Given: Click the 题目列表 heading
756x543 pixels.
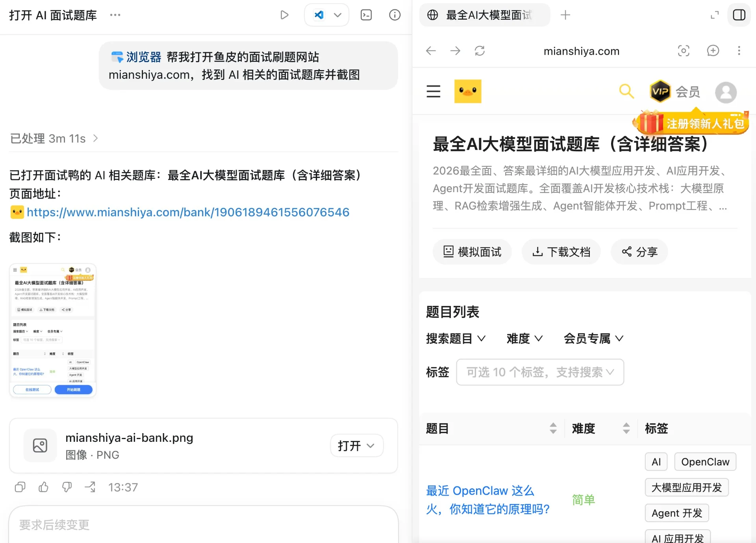Looking at the screenshot, I should pos(452,312).
